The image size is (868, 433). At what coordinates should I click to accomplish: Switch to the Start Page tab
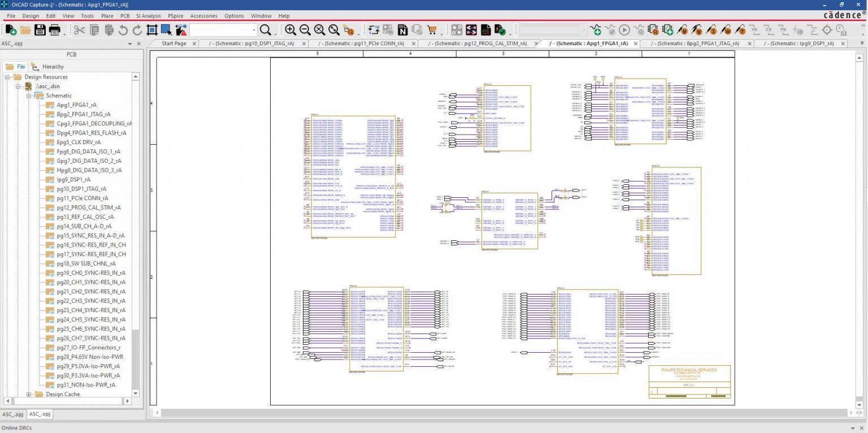click(173, 44)
